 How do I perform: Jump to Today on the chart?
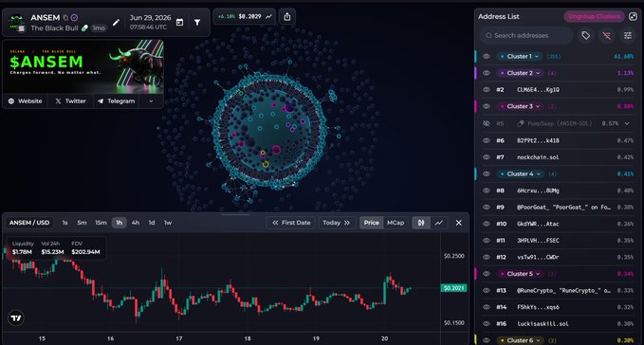[336, 223]
